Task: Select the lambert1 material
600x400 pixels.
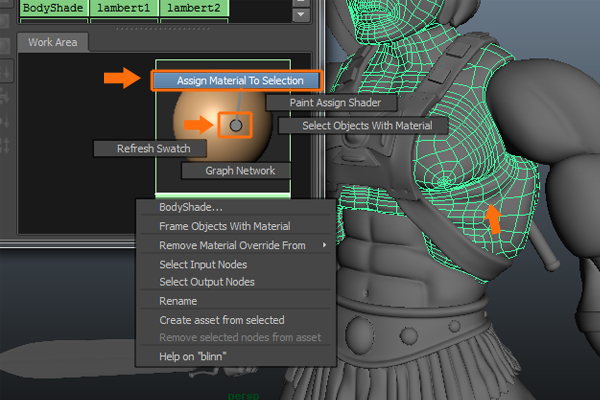Action: pyautogui.click(x=124, y=8)
